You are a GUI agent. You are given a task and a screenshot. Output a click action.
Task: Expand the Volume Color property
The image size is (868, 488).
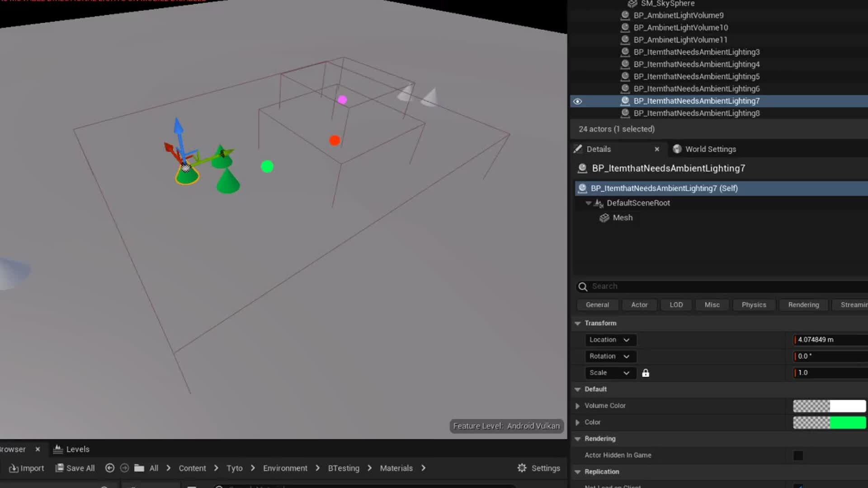pyautogui.click(x=577, y=406)
